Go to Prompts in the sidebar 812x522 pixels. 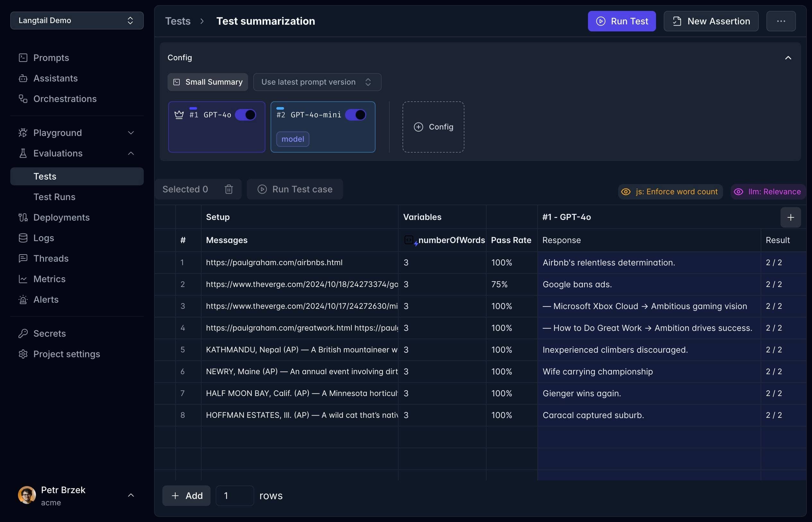click(x=51, y=58)
